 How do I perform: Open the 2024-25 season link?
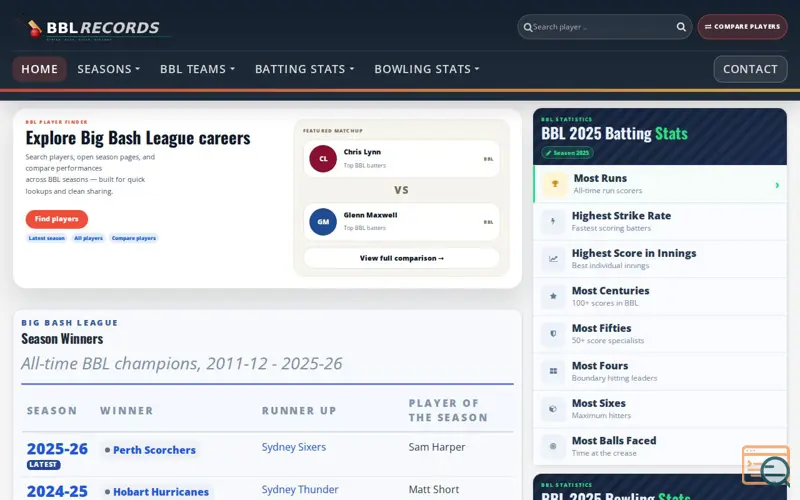pyautogui.click(x=57, y=491)
